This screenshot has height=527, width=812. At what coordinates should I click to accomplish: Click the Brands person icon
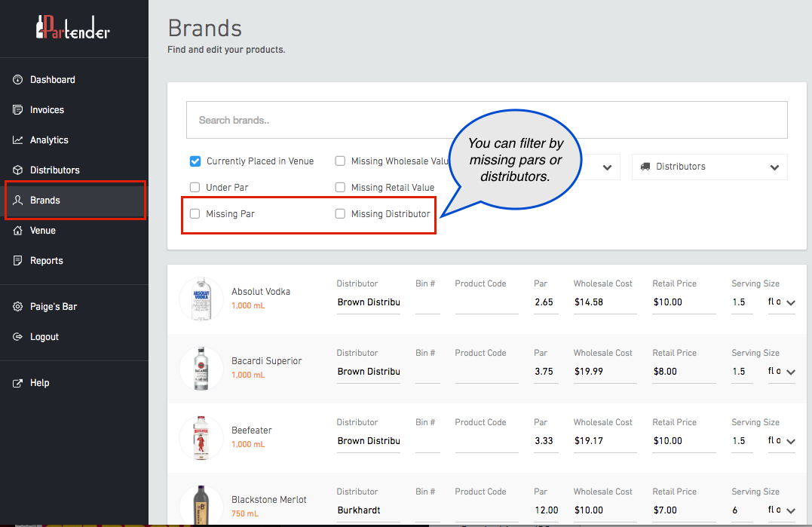coord(17,200)
